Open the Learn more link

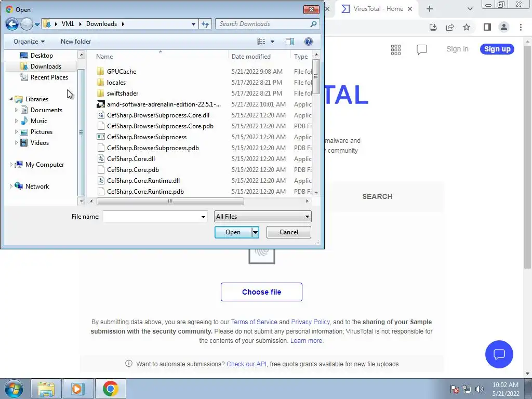pyautogui.click(x=306, y=341)
